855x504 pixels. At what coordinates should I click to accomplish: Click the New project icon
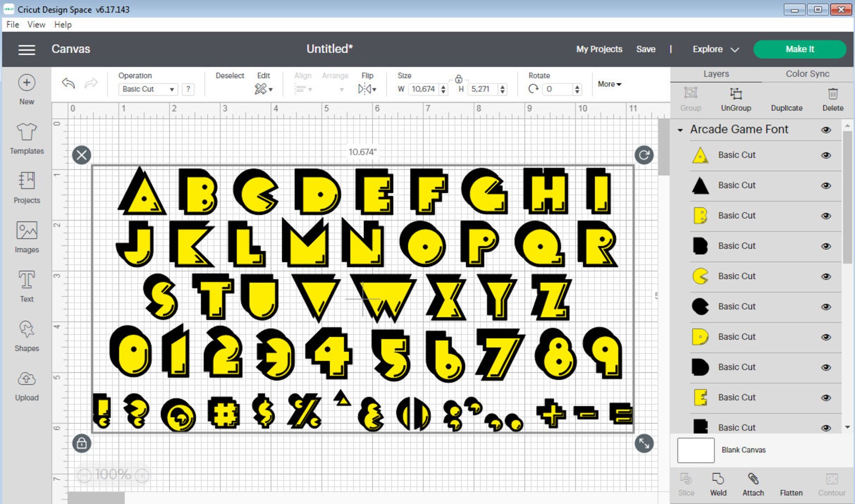[26, 82]
